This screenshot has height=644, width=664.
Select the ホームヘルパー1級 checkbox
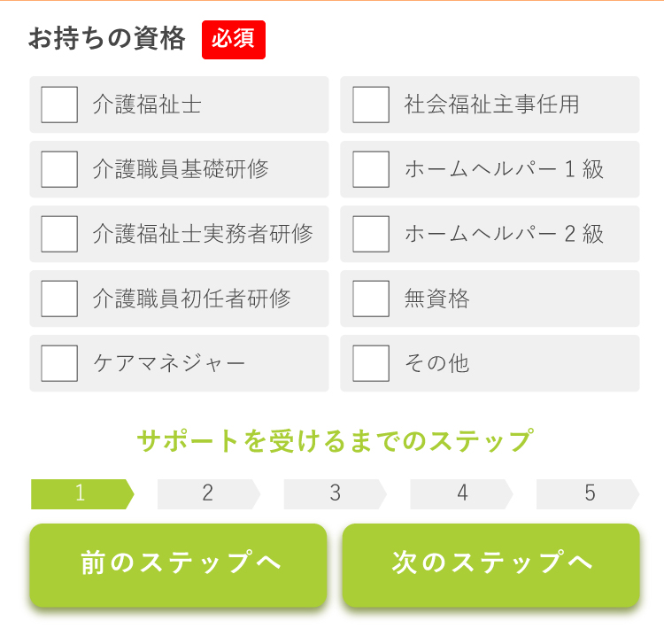(371, 169)
